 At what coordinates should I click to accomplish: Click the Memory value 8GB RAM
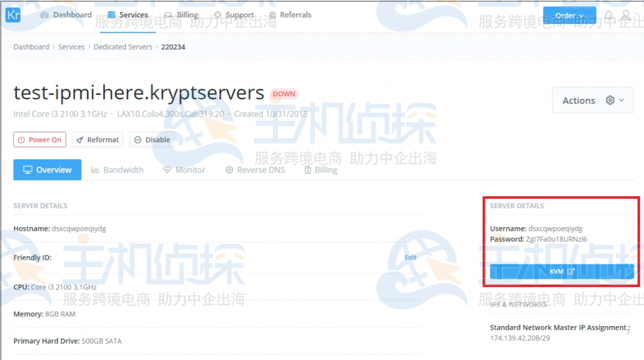point(60,314)
